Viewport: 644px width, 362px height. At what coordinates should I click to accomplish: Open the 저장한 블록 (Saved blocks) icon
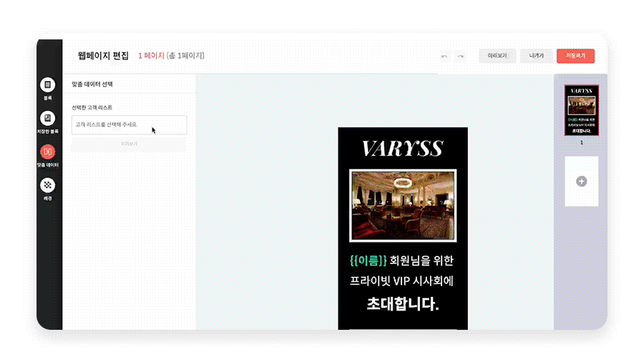pos(48,118)
